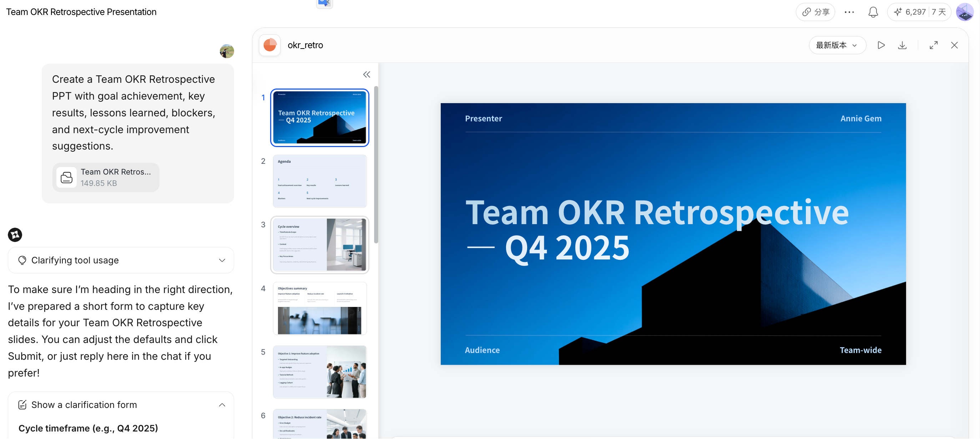Viewport: 980px width, 439px height.
Task: Open the notifications bell
Action: point(873,12)
